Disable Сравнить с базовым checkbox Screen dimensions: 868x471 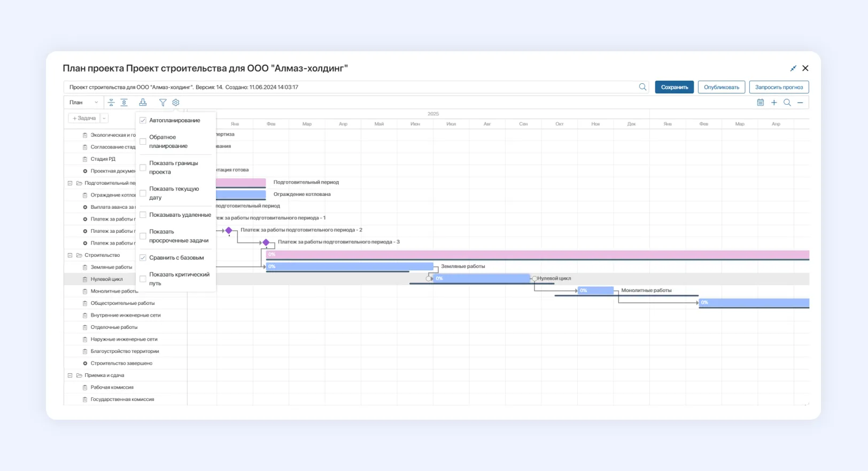pos(143,258)
